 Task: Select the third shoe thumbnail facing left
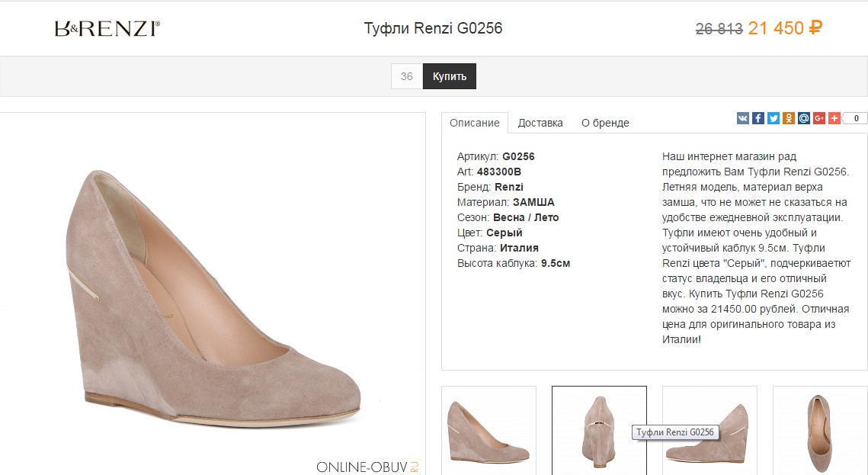[x=709, y=430]
